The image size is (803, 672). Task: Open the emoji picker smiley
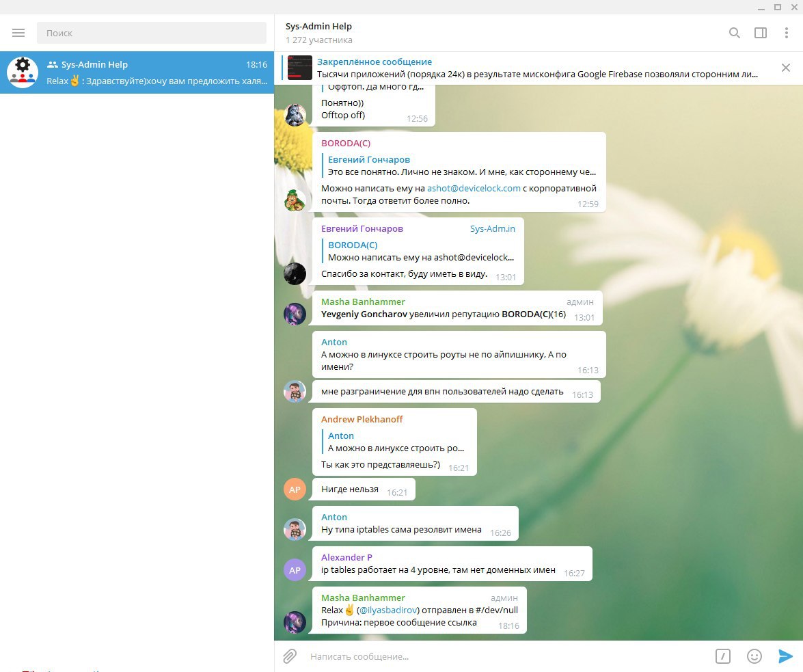754,656
